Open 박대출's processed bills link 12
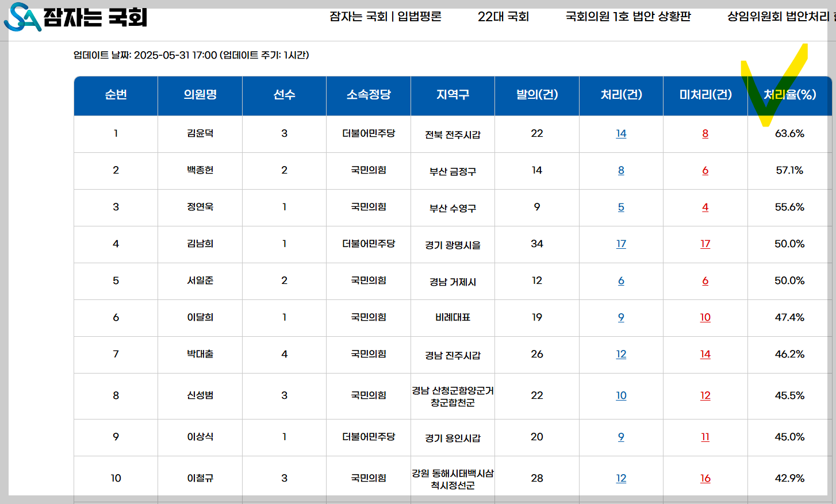Viewport: 836px width, 504px height. (x=621, y=354)
